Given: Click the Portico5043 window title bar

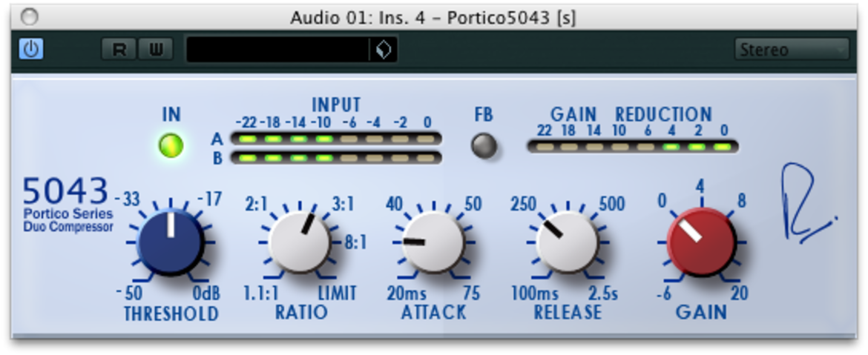Looking at the screenshot, I should [433, 17].
